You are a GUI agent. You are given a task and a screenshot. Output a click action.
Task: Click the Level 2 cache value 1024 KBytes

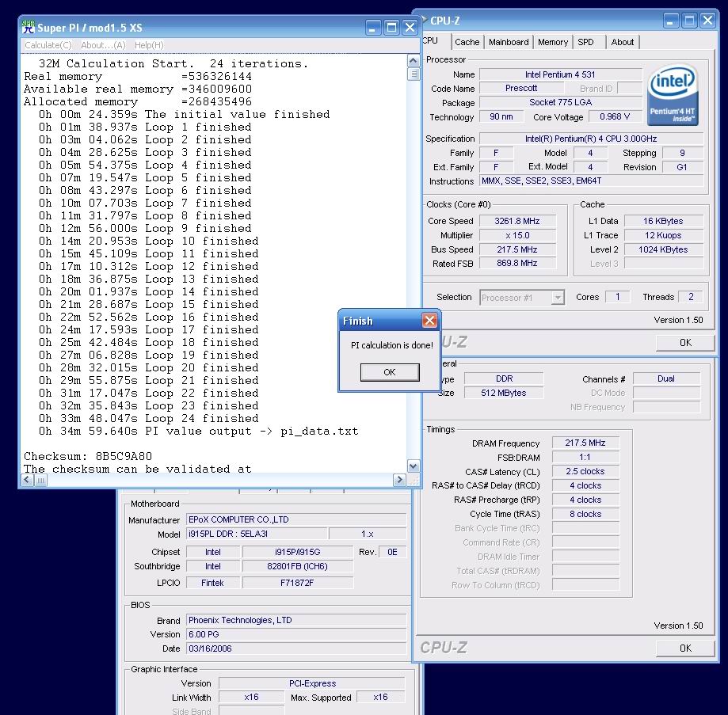coord(663,249)
